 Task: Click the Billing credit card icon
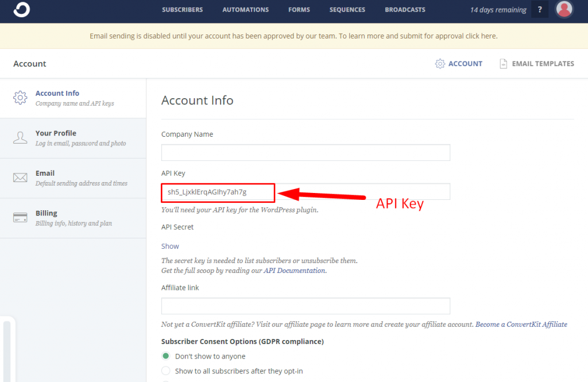pyautogui.click(x=20, y=218)
